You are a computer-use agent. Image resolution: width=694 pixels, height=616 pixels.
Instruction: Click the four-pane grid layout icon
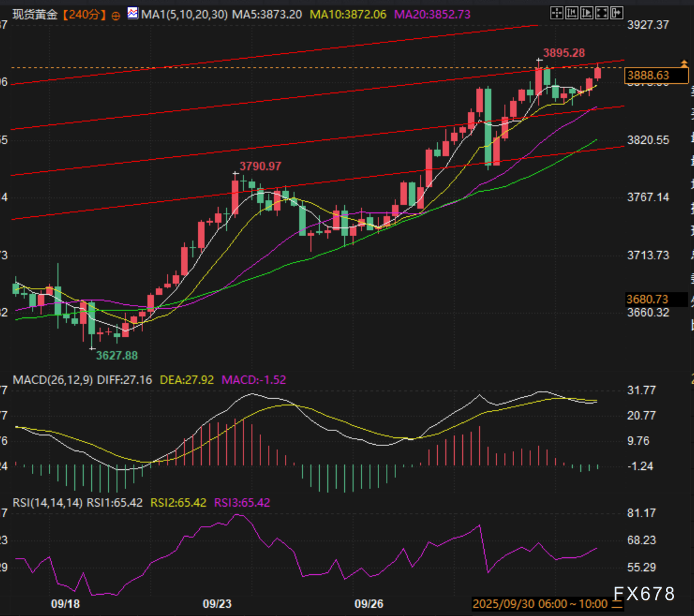click(556, 12)
